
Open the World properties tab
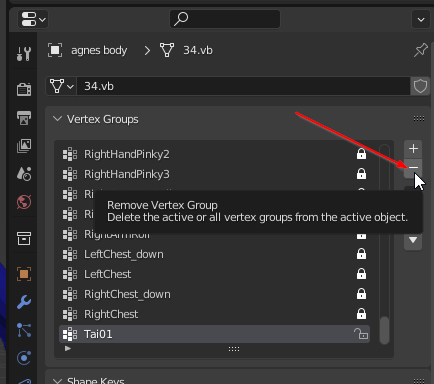tap(24, 202)
